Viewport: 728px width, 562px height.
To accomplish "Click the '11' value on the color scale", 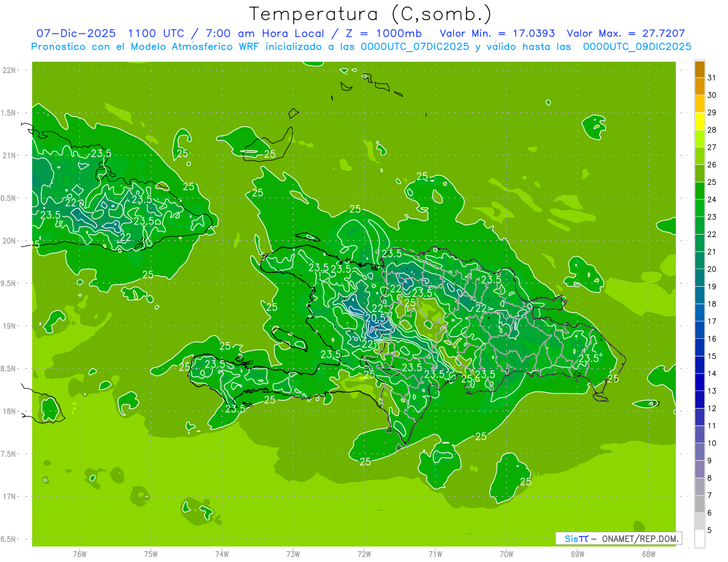I will 712,426.
